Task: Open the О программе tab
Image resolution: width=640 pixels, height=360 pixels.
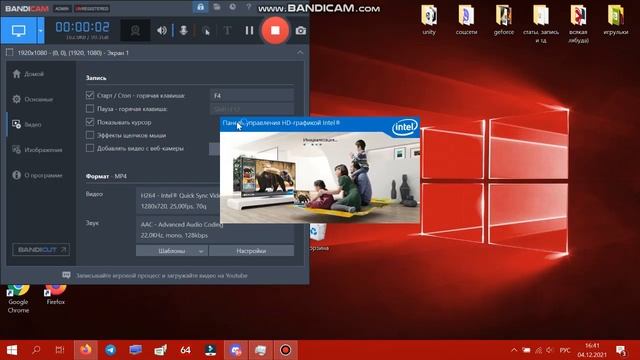Action: (37, 175)
